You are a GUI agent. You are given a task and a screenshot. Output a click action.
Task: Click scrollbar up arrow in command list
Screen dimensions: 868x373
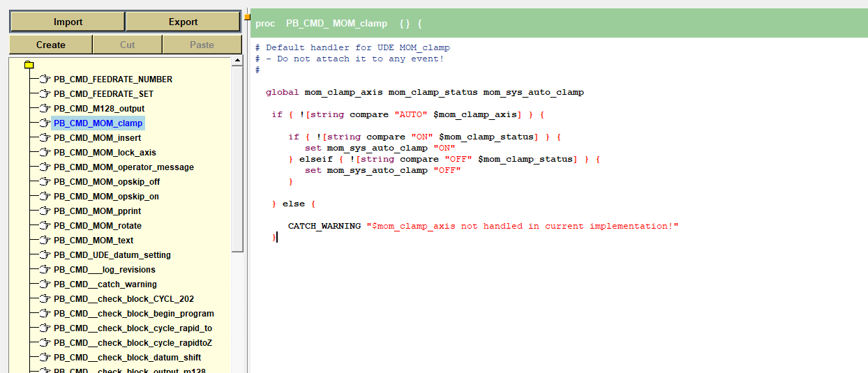[x=237, y=61]
